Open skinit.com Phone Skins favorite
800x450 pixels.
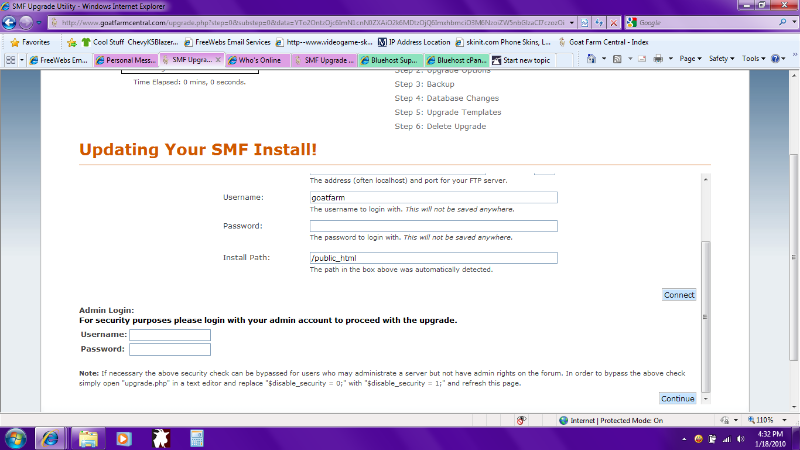503,42
